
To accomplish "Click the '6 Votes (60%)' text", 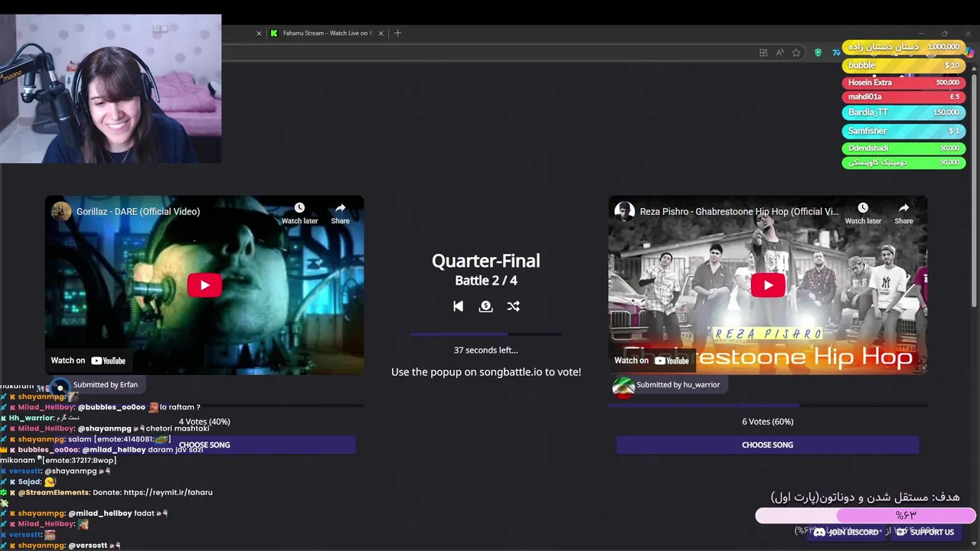I will click(x=767, y=422).
